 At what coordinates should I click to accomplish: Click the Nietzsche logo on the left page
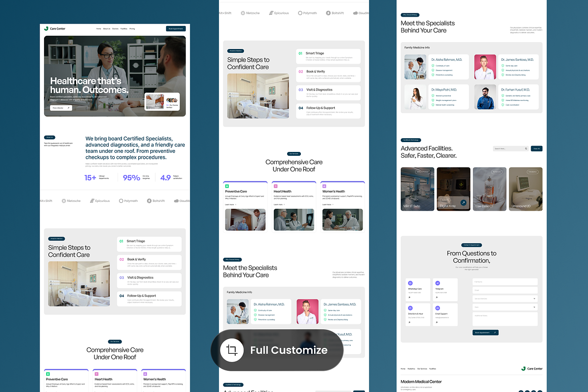coord(72,201)
